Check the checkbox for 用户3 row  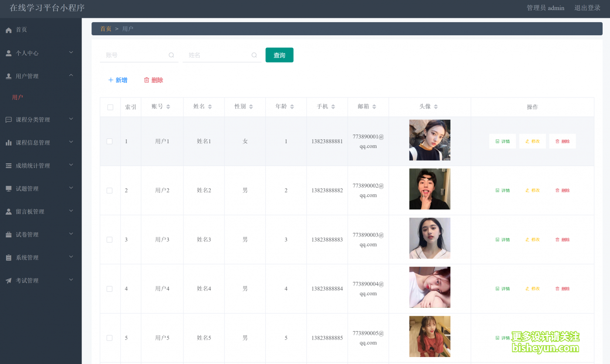(x=110, y=239)
